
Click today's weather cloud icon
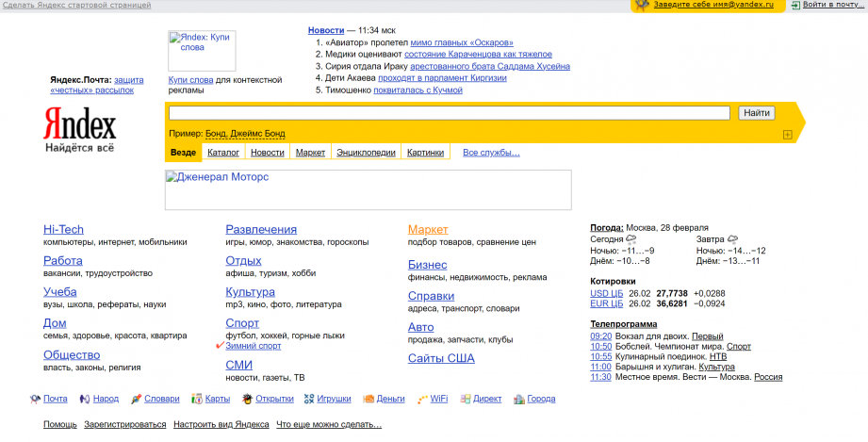coord(631,239)
